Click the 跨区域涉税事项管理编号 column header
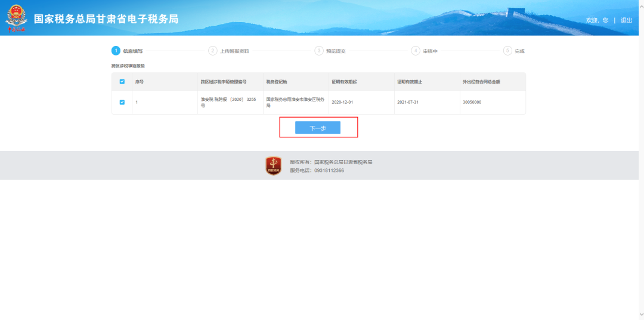This screenshot has height=320, width=644. point(223,82)
